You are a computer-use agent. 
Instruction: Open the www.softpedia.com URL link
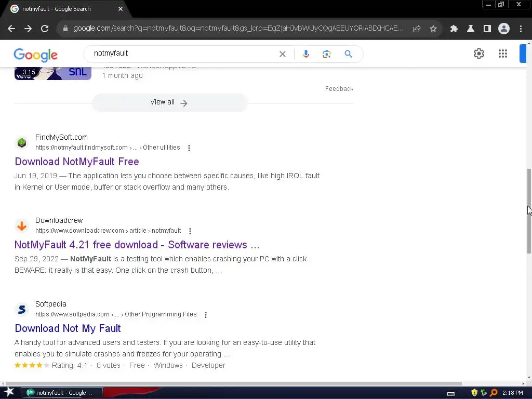pyautogui.click(x=116, y=314)
